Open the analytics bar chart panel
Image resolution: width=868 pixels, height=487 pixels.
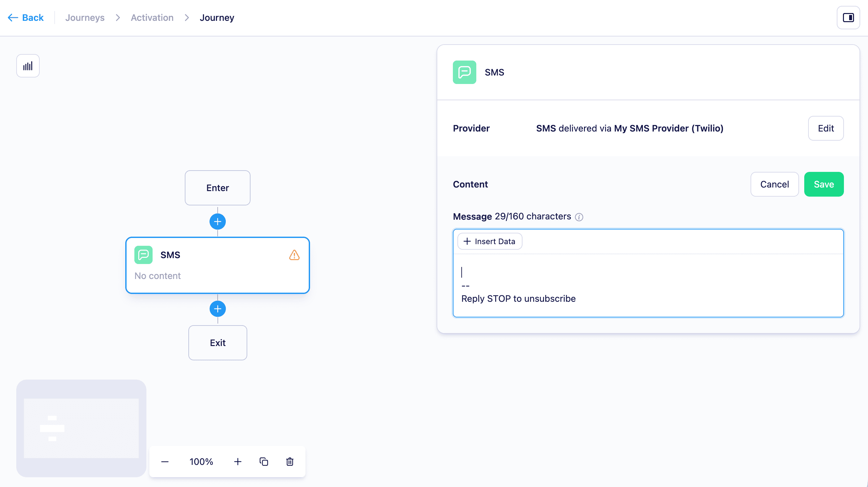pyautogui.click(x=28, y=65)
